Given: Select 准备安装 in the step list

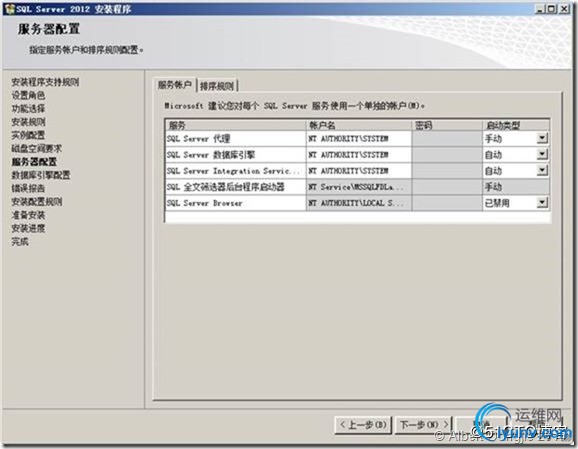Looking at the screenshot, I should pyautogui.click(x=28, y=215).
